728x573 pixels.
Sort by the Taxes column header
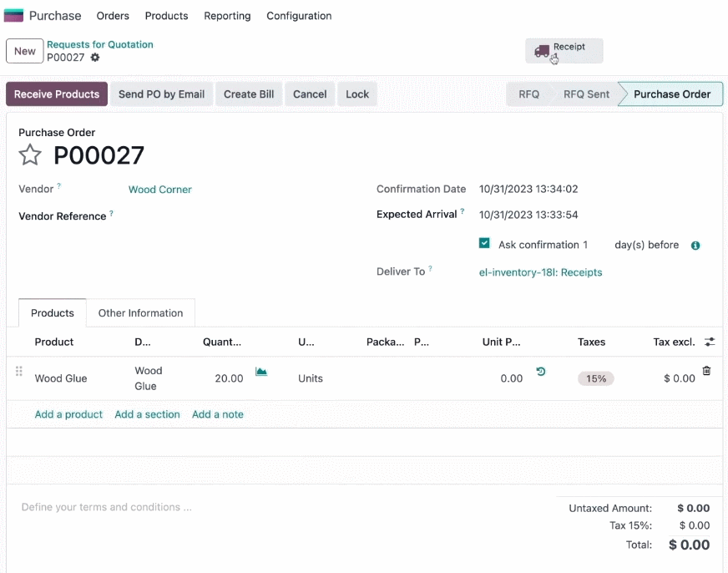coord(591,342)
